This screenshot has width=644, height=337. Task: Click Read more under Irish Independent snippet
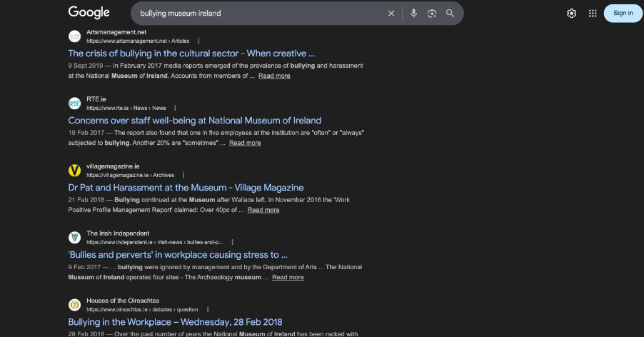click(288, 277)
